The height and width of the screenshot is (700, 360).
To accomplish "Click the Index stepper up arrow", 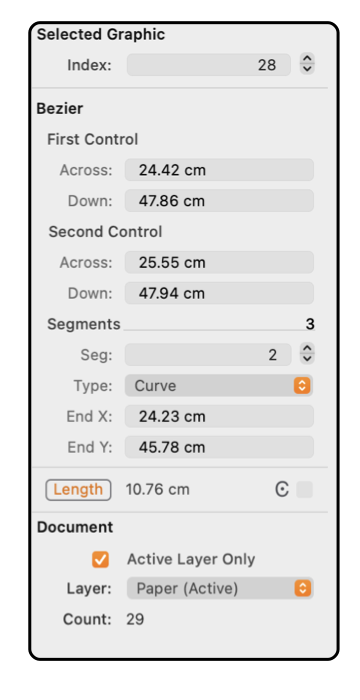I will point(307,59).
